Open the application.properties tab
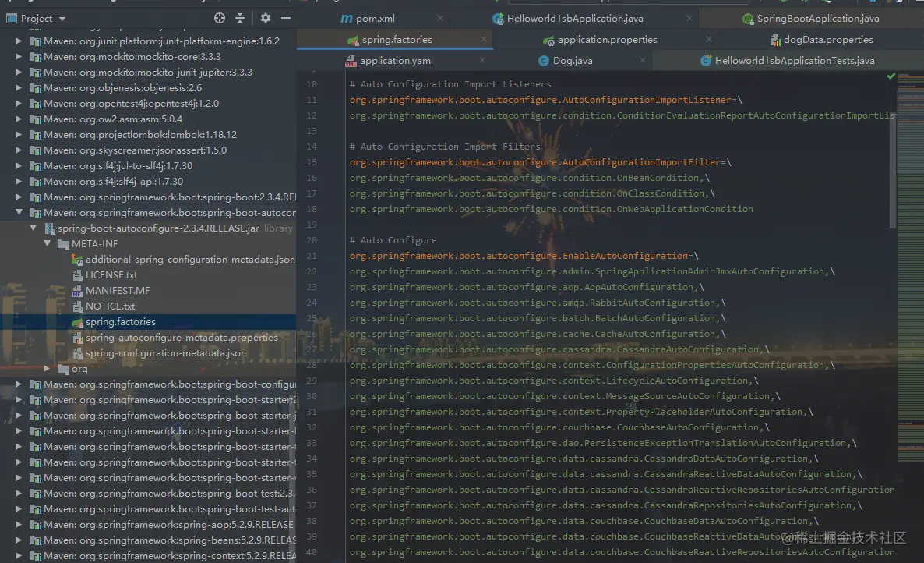924x563 pixels. pyautogui.click(x=608, y=40)
